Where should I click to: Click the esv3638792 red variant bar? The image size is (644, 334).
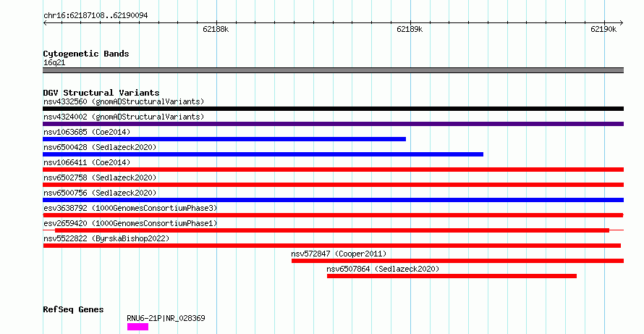pos(333,215)
